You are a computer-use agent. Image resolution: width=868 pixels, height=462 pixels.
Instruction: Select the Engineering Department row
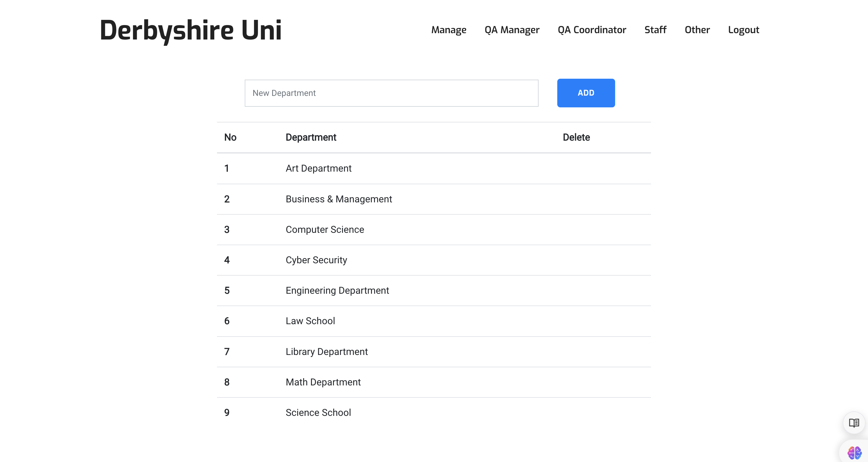337,290
